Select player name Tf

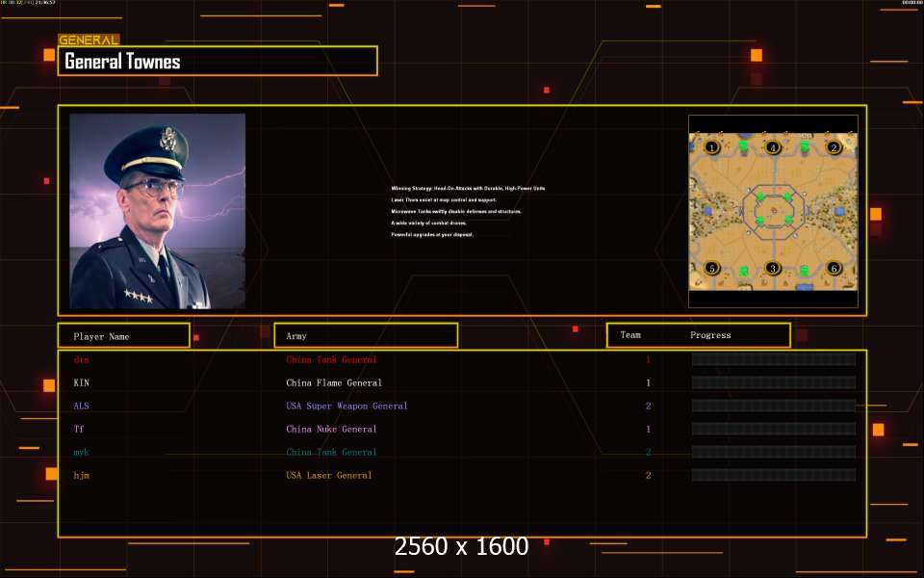point(79,429)
